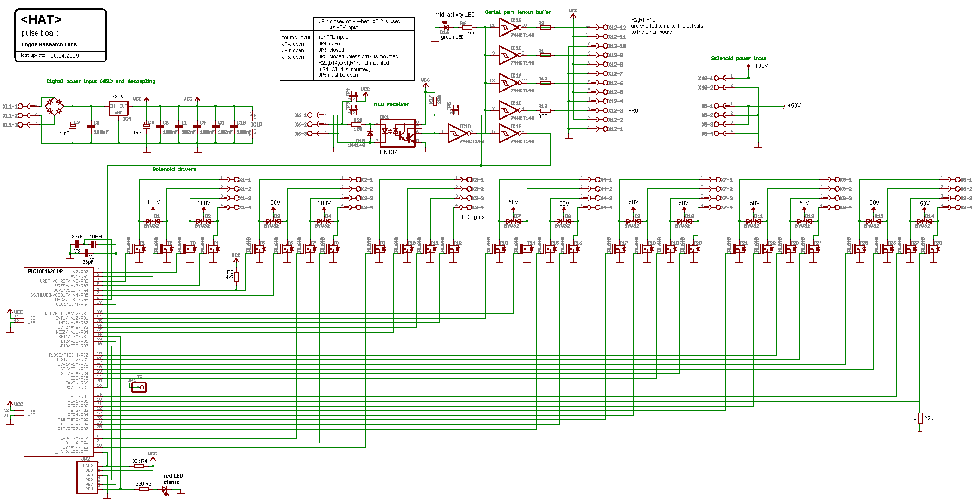Click the D15 1N4148 diode symbol
Screen dimensions: 980x504
pyautogui.click(x=370, y=133)
